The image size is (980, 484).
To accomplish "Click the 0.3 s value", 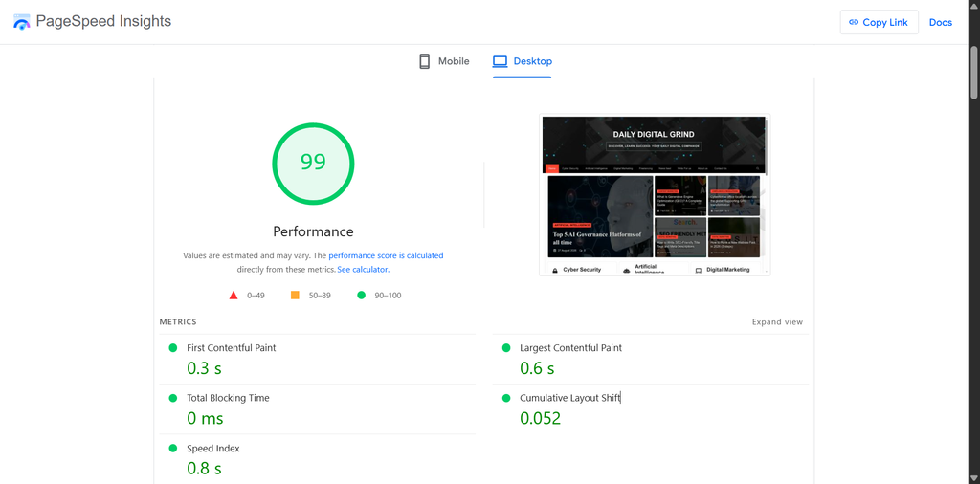I will pyautogui.click(x=205, y=368).
